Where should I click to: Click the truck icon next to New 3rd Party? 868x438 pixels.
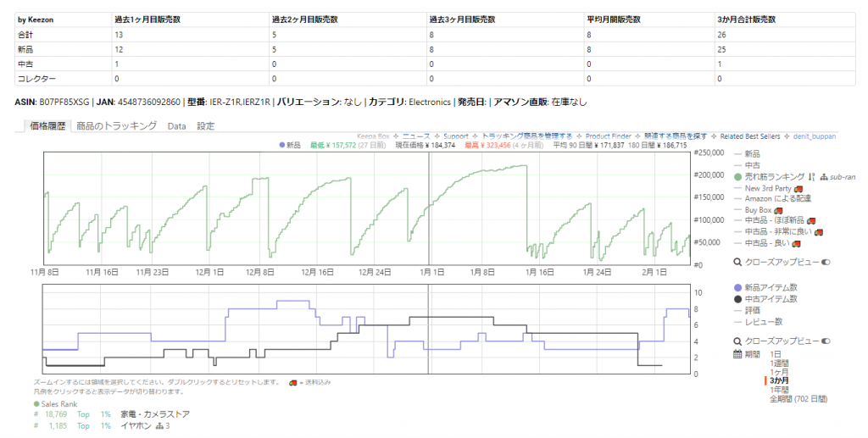[x=798, y=187]
